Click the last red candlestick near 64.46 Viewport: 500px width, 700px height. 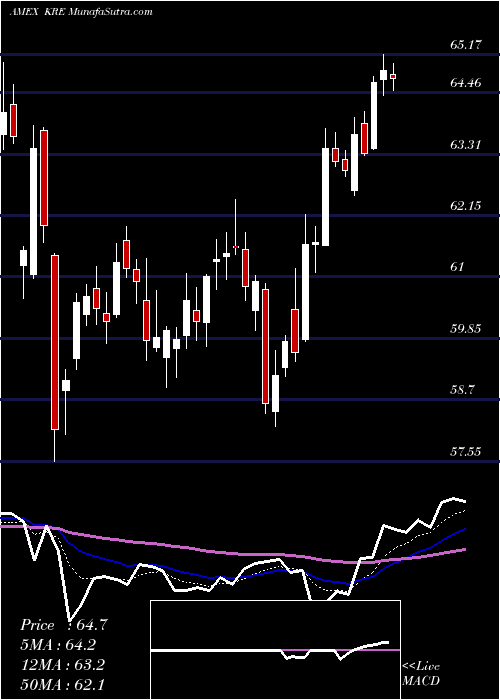[393, 77]
